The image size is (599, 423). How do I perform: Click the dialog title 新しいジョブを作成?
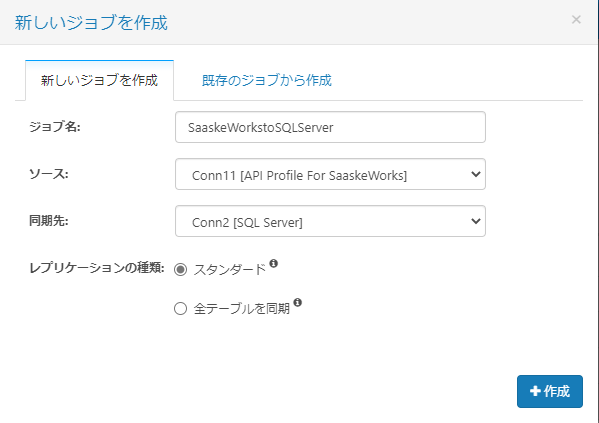[91, 23]
